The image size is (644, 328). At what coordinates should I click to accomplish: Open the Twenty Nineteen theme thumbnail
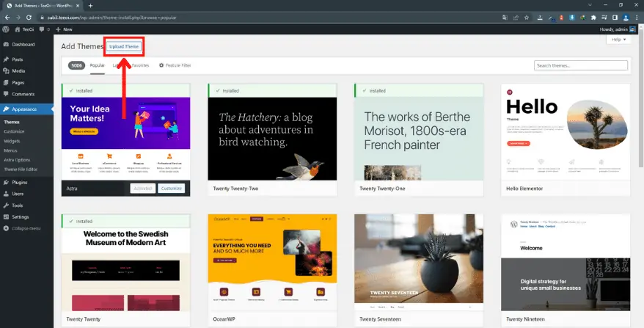pos(566,262)
